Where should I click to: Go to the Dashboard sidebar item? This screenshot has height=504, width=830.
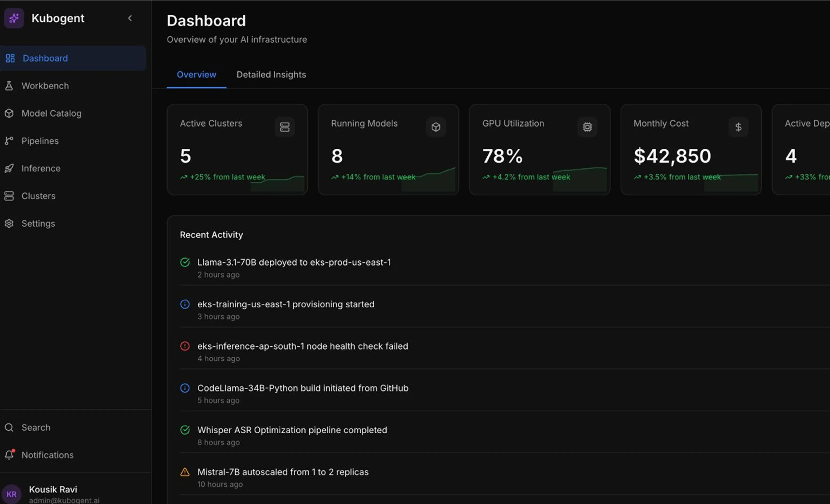pyautogui.click(x=73, y=58)
